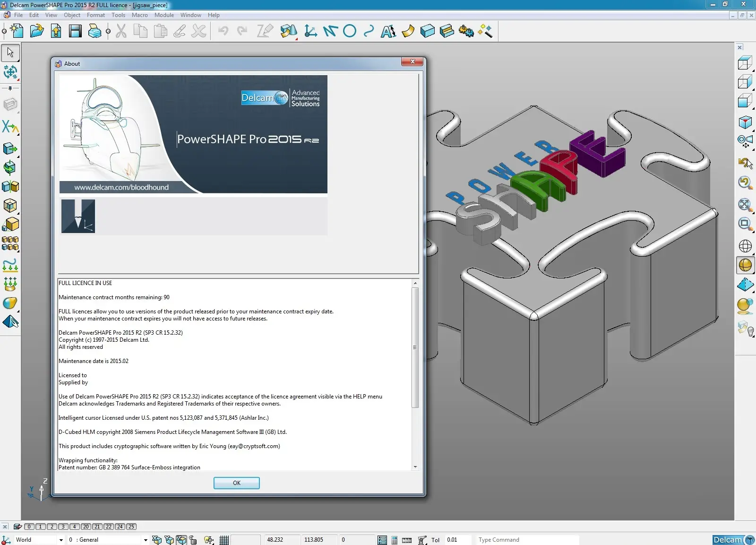Toggle level 0 button

point(29,527)
